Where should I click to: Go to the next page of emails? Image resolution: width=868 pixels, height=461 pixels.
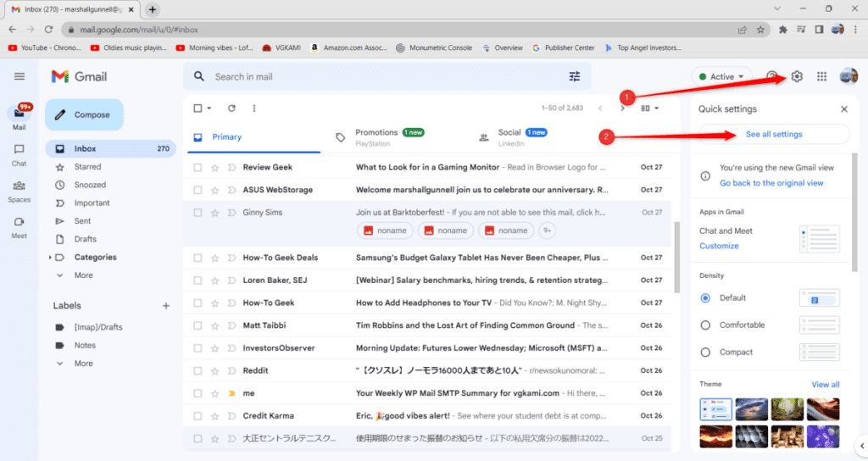623,108
